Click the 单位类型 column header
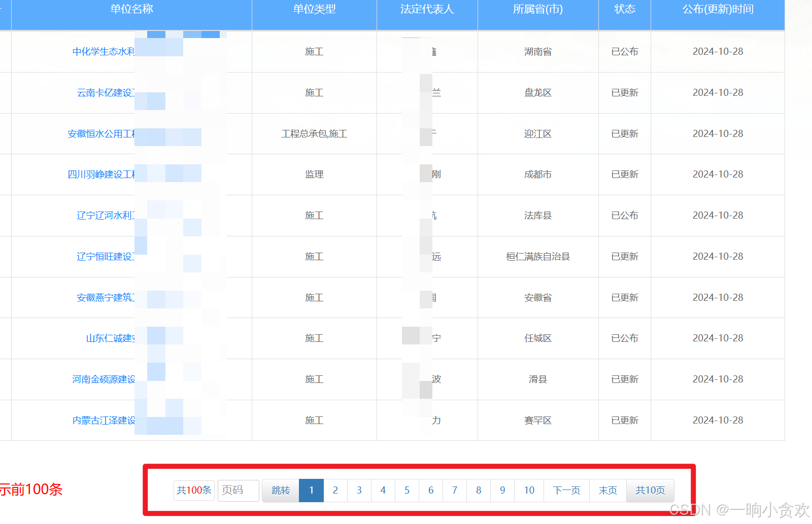812x524 pixels. pos(314,9)
